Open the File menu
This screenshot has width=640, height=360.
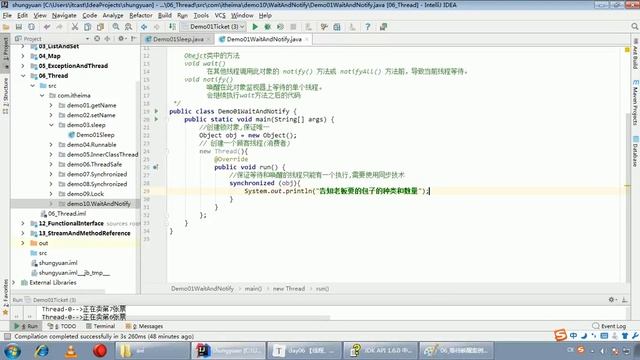tap(7, 16)
